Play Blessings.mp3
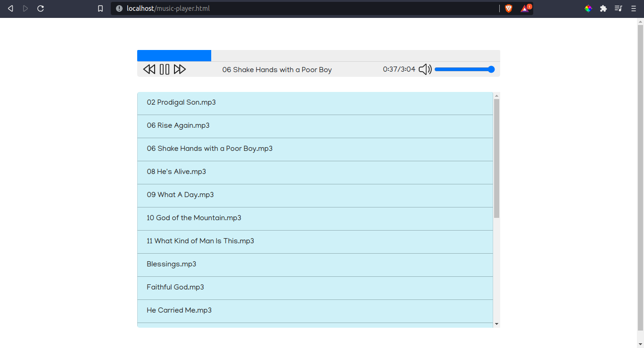 [315, 265]
